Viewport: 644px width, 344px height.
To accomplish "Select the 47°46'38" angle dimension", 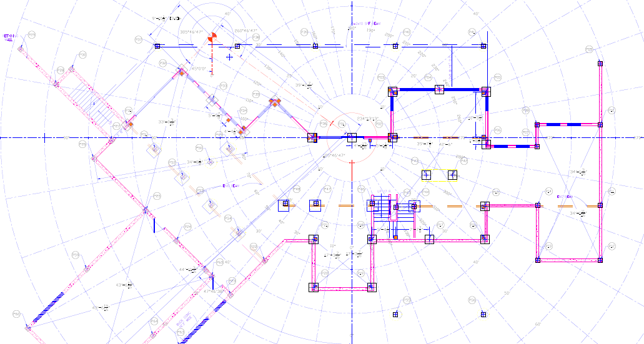I will pyautogui.click(x=213, y=291).
